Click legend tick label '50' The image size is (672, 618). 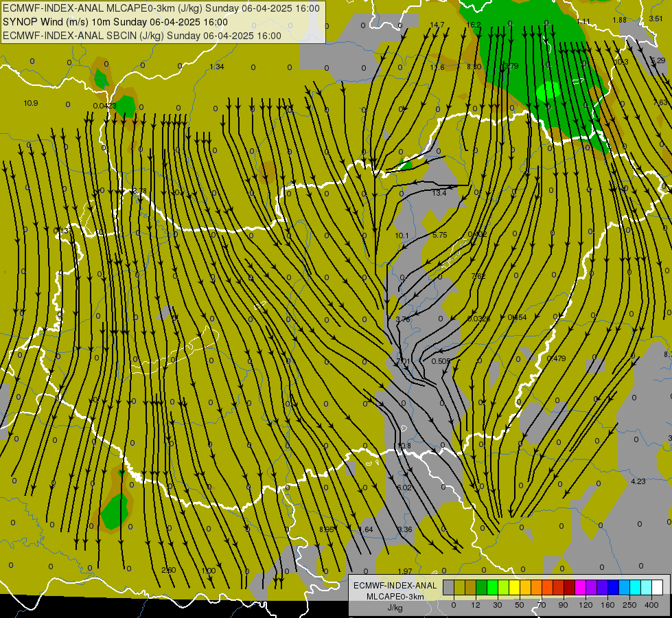[520, 605]
